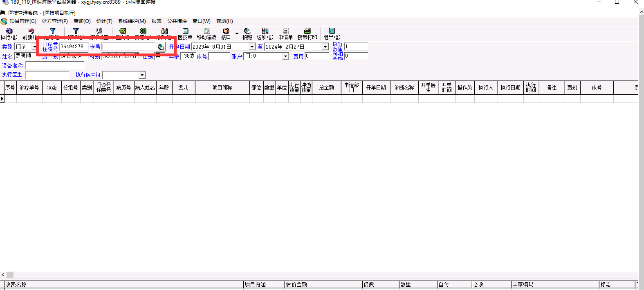Click the row indicator arrow in first grid row
644x290 pixels.
(x=2, y=99)
